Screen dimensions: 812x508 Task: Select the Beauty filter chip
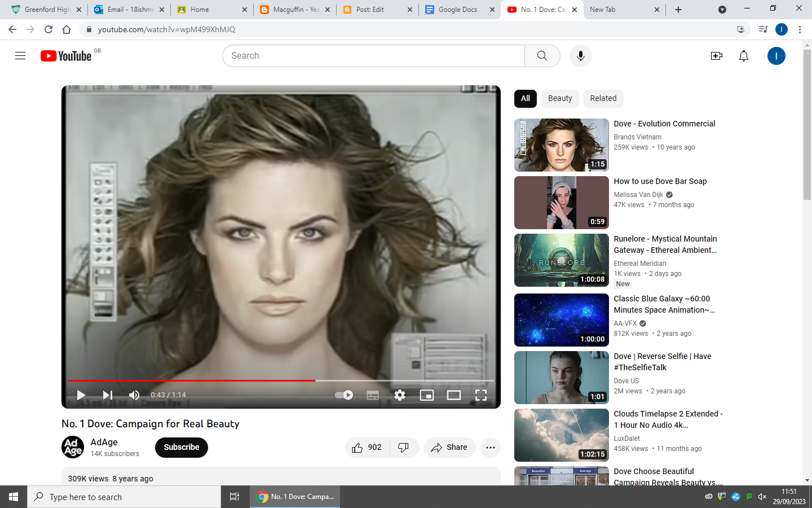pos(560,98)
